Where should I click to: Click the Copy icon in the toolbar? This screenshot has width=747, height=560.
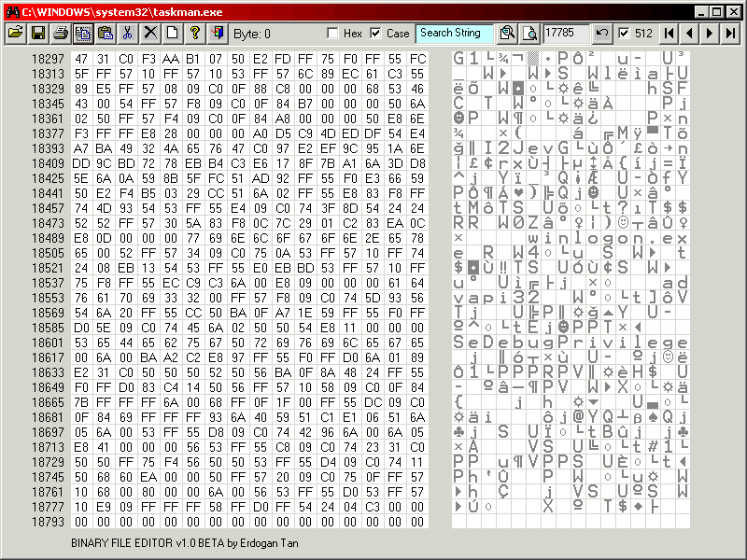[x=82, y=33]
